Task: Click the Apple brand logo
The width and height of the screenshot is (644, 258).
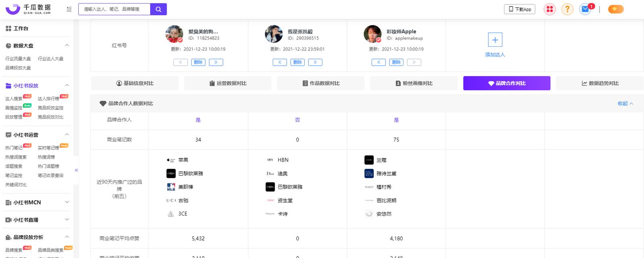Action: [171, 160]
